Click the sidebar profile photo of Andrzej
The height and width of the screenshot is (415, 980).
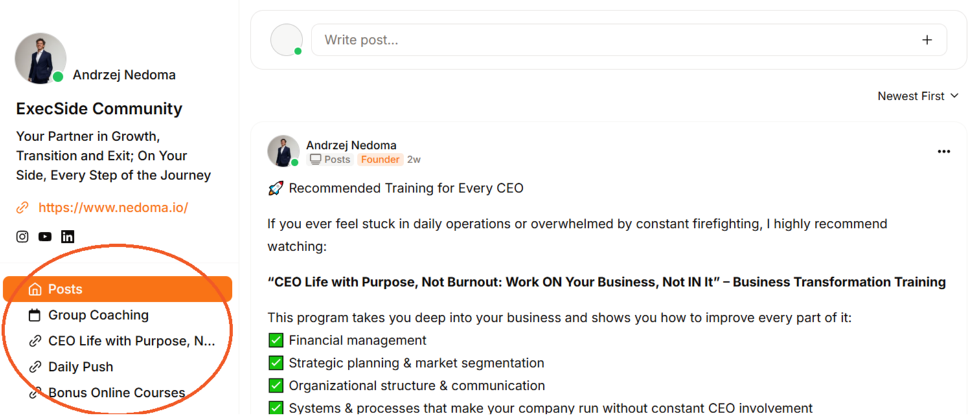40,58
